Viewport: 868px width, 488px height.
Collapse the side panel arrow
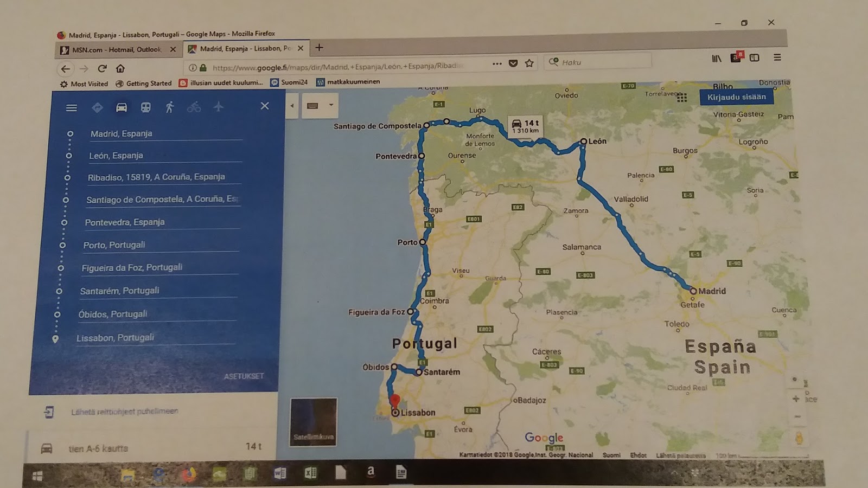[x=292, y=105]
